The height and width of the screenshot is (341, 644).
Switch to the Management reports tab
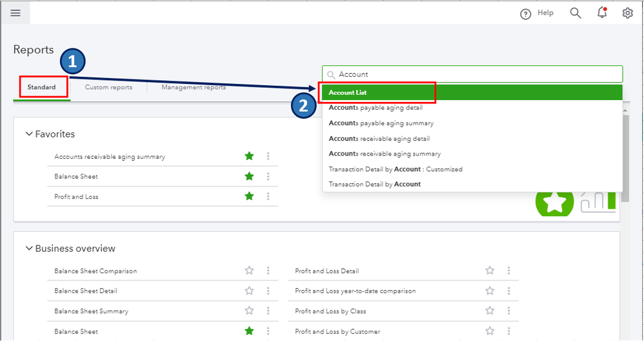(194, 87)
